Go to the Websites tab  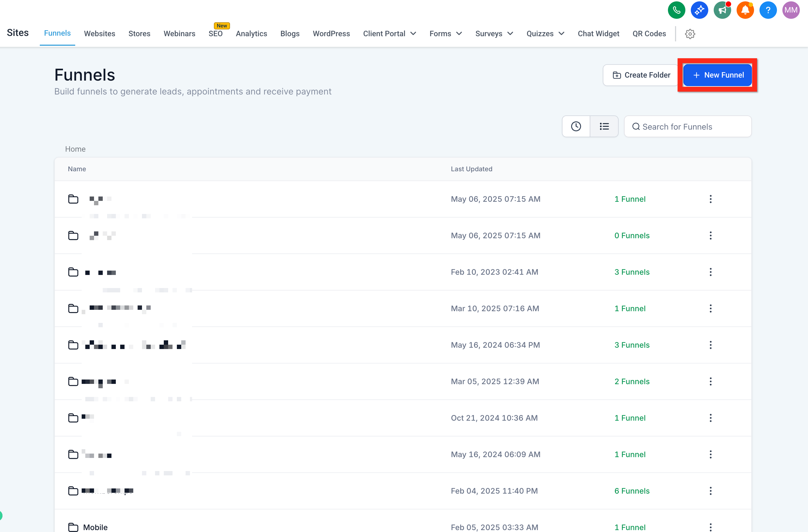point(99,33)
